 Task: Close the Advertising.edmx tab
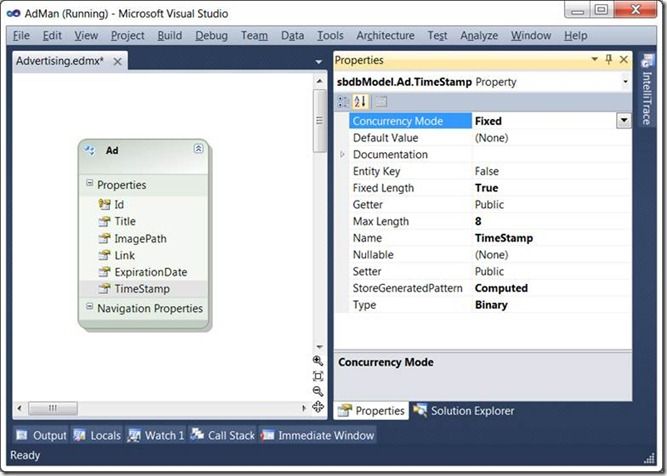(x=117, y=62)
